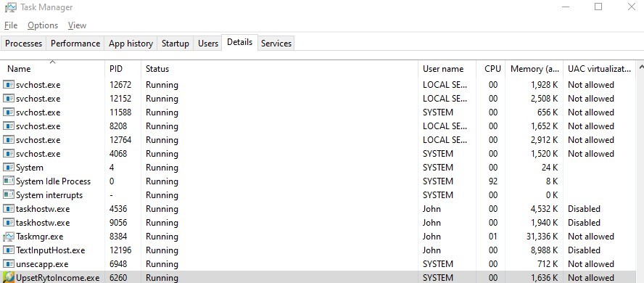
Task: Sort by the Memory column header
Action: click(x=534, y=69)
